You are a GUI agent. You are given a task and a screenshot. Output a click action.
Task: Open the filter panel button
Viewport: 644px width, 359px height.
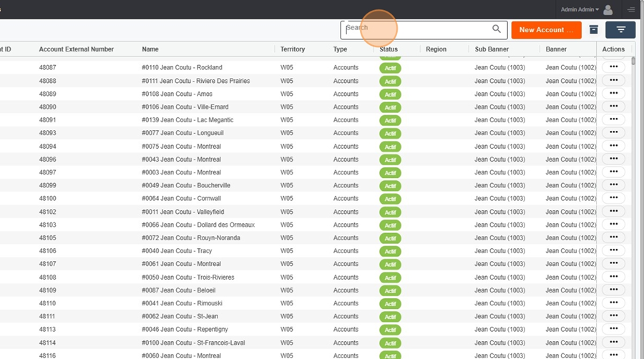coord(620,30)
